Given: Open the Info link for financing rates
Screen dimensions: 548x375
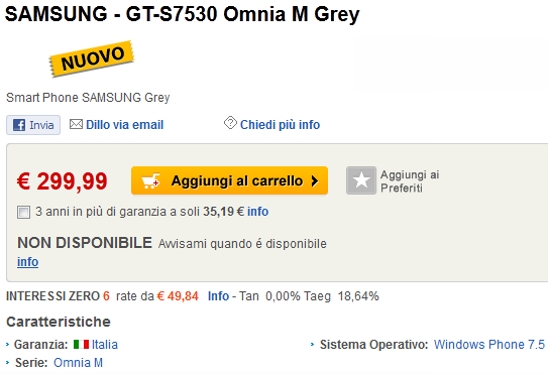Looking at the screenshot, I should click(x=218, y=296).
